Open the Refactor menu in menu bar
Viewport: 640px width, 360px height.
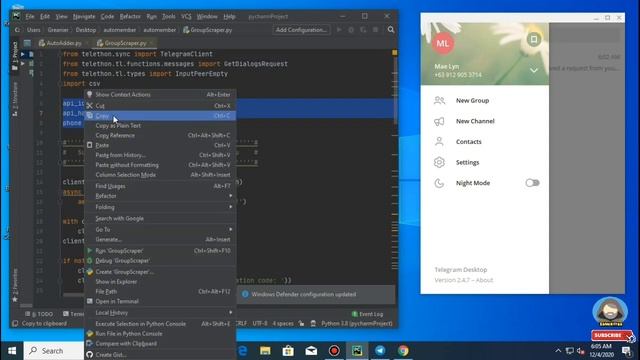[x=130, y=17]
